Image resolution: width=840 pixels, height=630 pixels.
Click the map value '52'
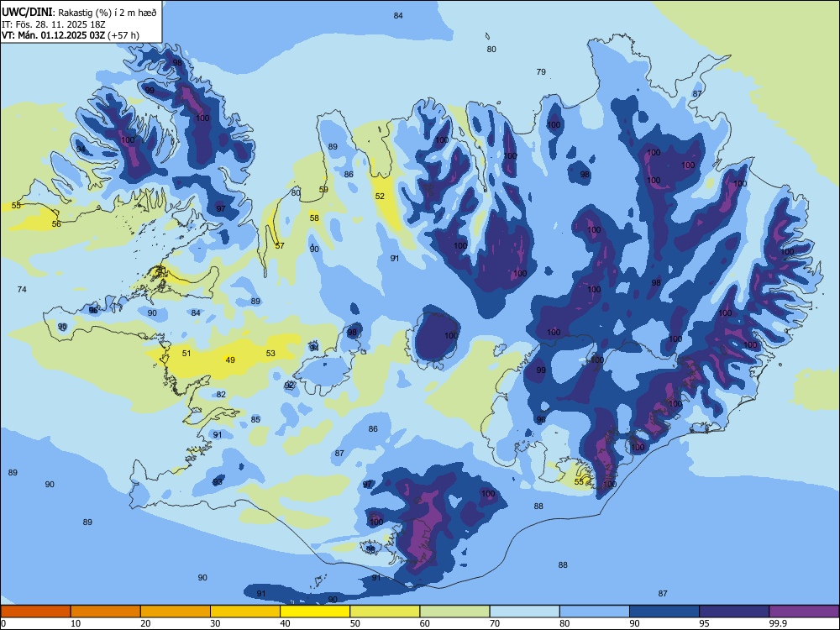[380, 196]
